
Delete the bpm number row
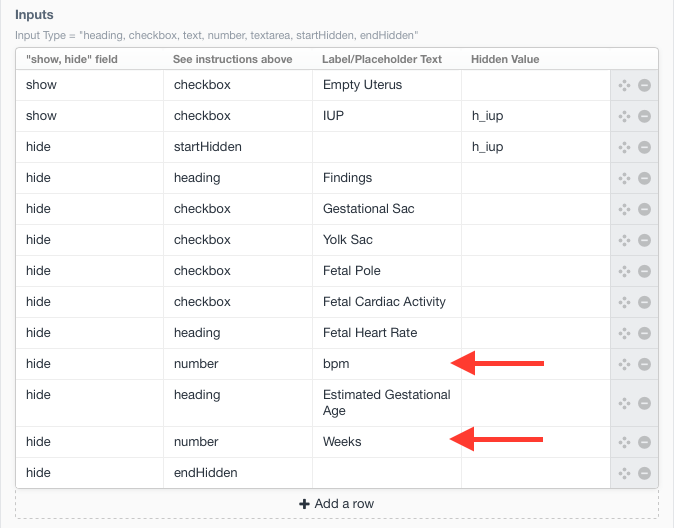tap(644, 364)
